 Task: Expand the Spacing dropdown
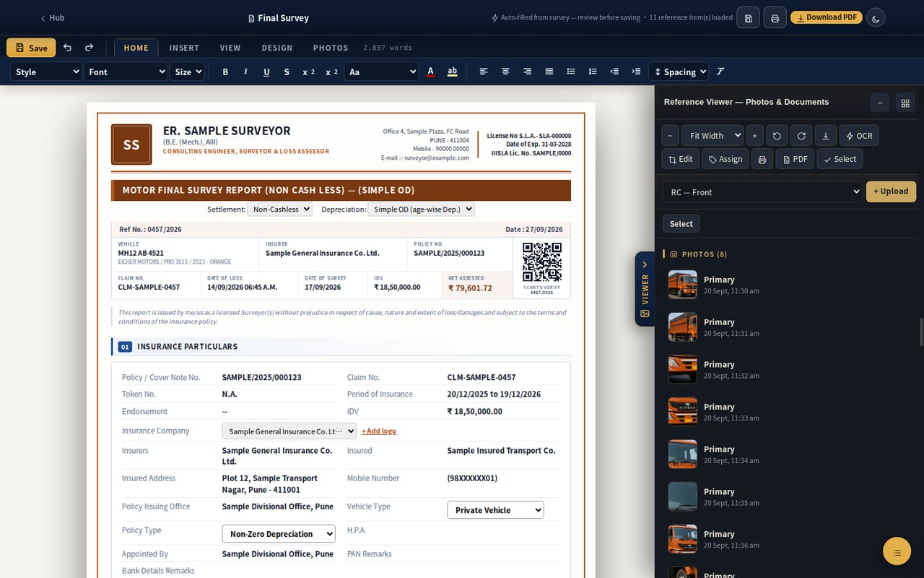pyautogui.click(x=679, y=72)
